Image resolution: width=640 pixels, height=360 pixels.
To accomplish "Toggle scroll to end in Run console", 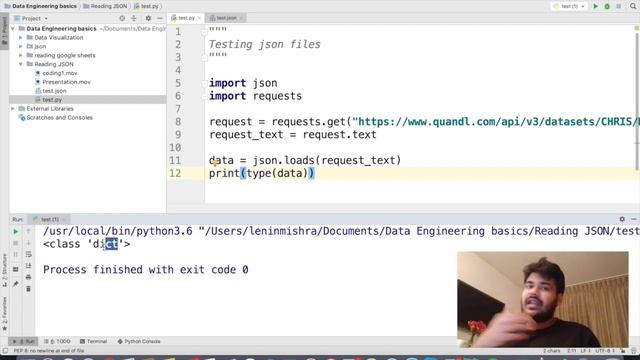I will click(x=29, y=266).
